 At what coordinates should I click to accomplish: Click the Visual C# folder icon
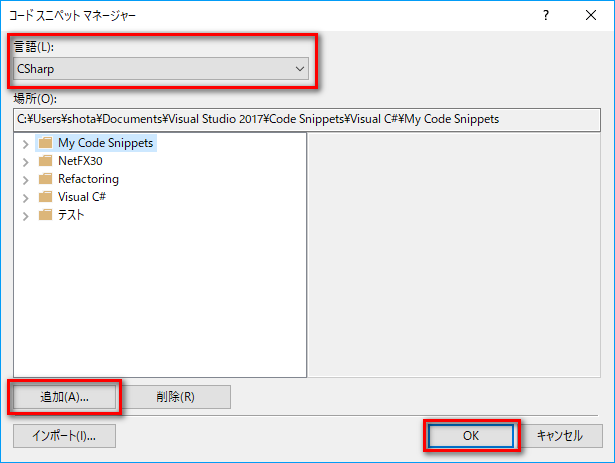pyautogui.click(x=45, y=197)
